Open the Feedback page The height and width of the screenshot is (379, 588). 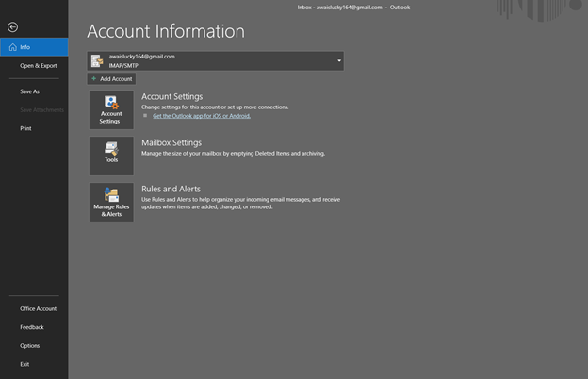[32, 327]
